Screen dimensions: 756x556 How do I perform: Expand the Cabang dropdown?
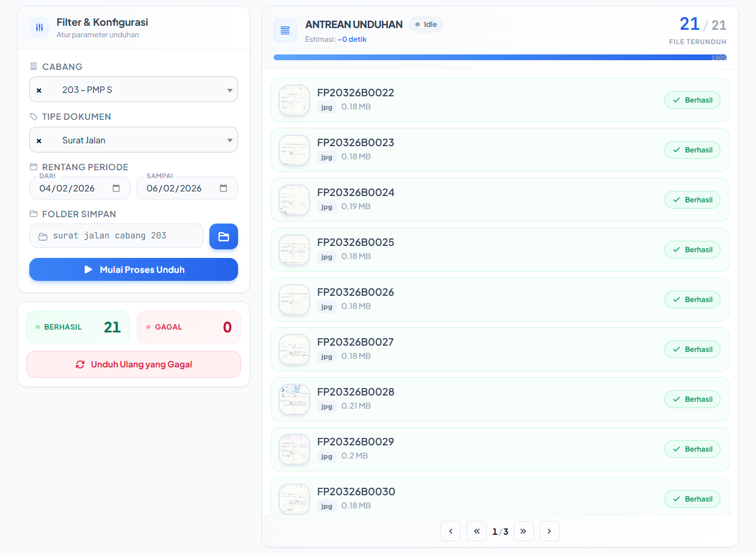pos(229,90)
